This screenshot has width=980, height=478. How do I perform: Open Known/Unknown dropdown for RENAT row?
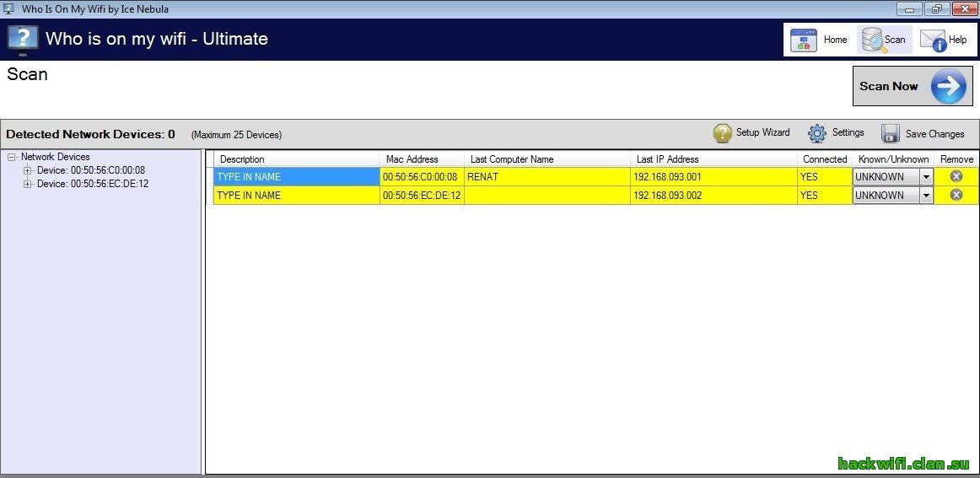(x=926, y=177)
